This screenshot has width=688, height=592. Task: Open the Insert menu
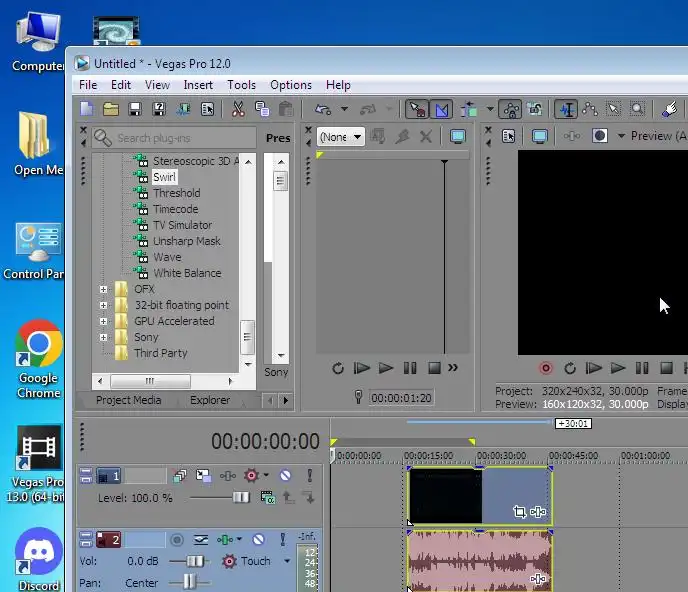pos(198,85)
